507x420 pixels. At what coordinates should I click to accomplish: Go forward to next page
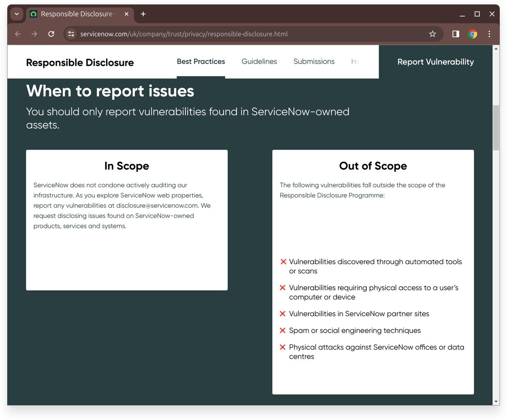[x=34, y=34]
